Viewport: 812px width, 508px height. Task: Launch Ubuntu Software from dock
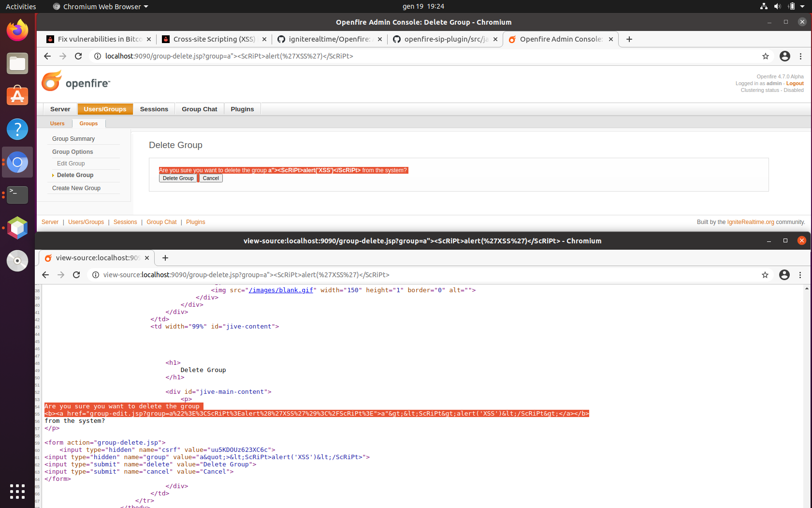pyautogui.click(x=17, y=96)
